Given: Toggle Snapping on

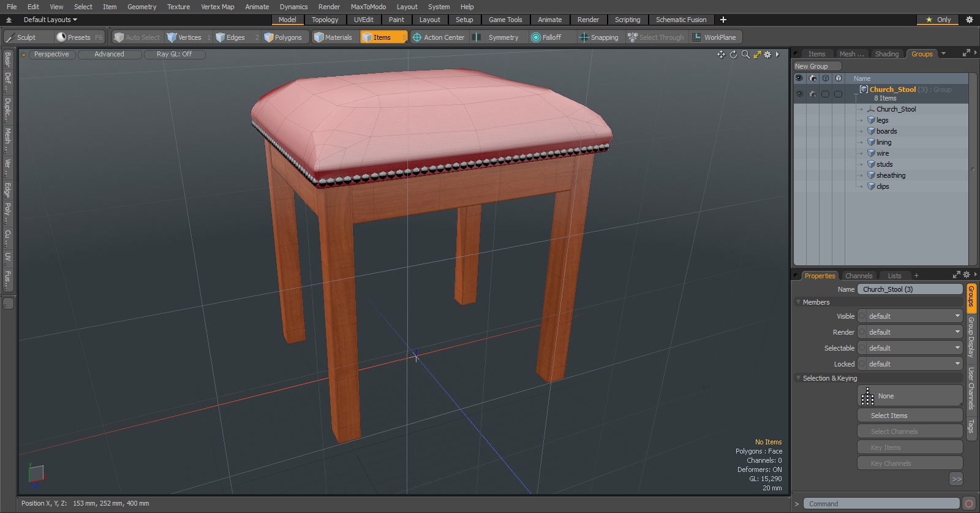Looking at the screenshot, I should coord(599,37).
